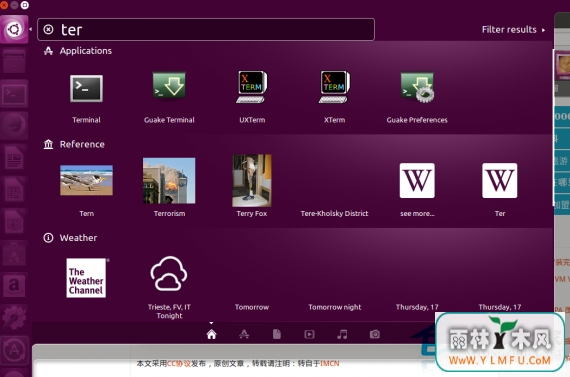Open Guake Preferences
The width and height of the screenshot is (570, 377).
tap(417, 87)
